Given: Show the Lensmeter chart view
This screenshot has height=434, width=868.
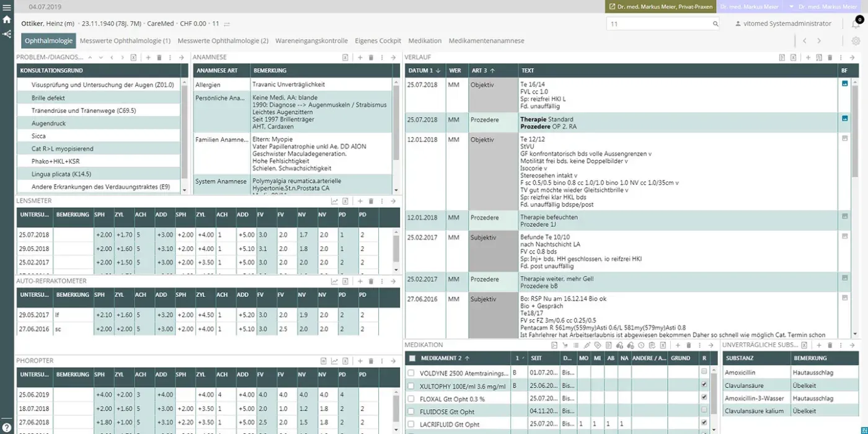Looking at the screenshot, I should pos(335,201).
